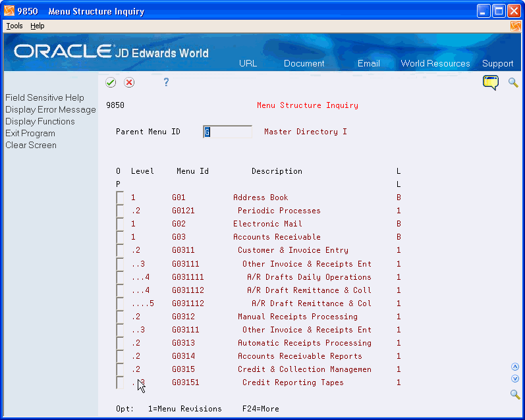
Task: Click option field for G0313 row
Action: coord(120,343)
